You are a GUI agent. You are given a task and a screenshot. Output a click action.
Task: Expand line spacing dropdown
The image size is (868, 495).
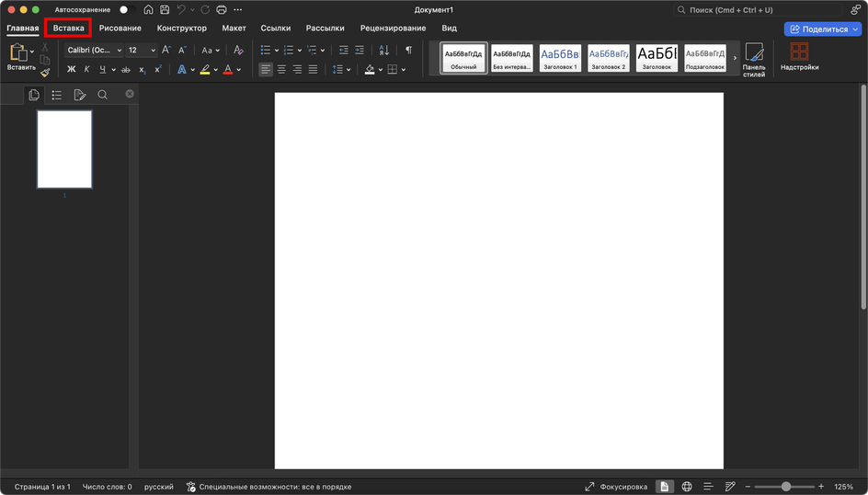point(348,70)
